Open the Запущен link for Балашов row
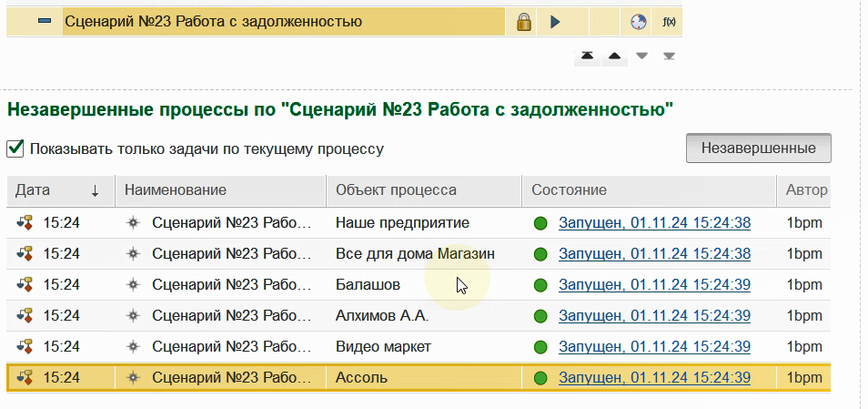The width and height of the screenshot is (868, 409). pyautogui.click(x=654, y=285)
